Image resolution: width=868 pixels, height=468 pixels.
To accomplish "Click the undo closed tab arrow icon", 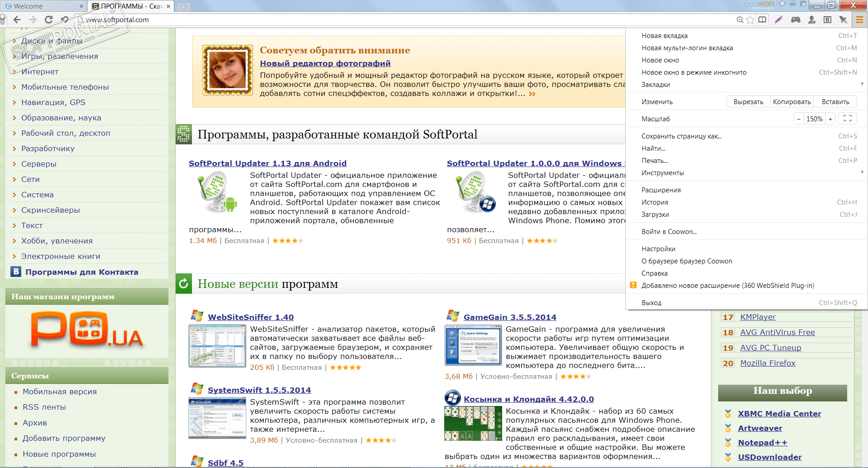I will tap(65, 19).
